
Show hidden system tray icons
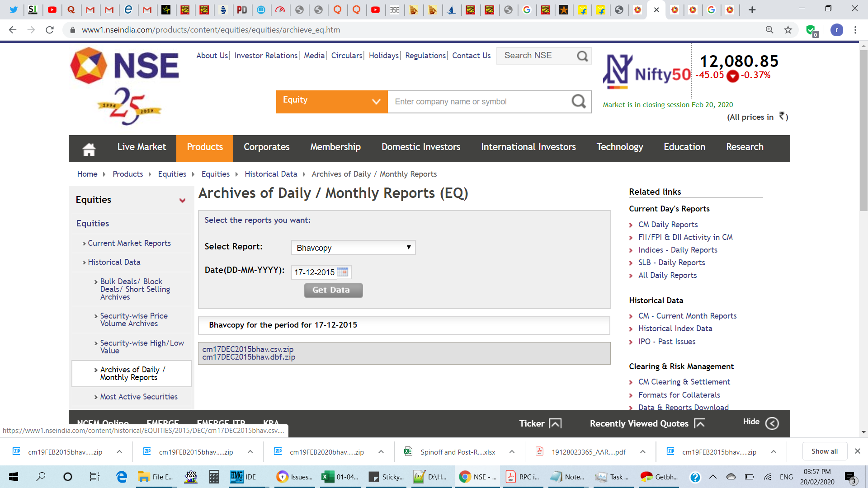point(713,477)
